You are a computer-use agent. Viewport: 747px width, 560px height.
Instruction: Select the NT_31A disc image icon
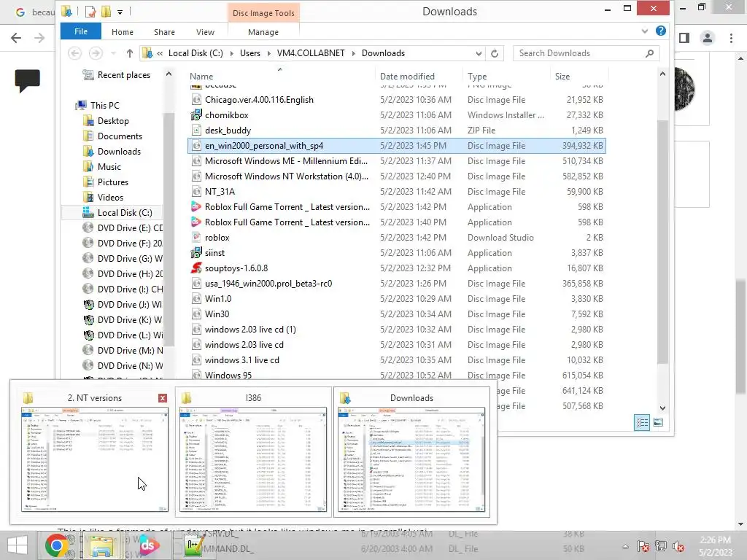pos(196,192)
